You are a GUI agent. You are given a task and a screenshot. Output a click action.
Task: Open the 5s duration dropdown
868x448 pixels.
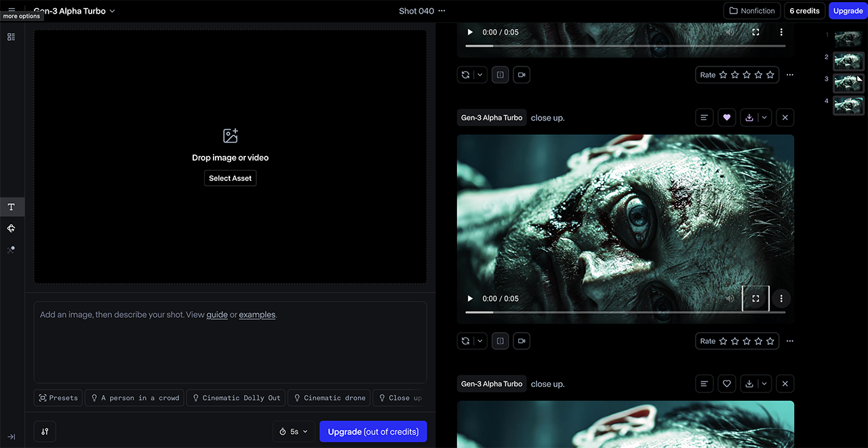(294, 432)
